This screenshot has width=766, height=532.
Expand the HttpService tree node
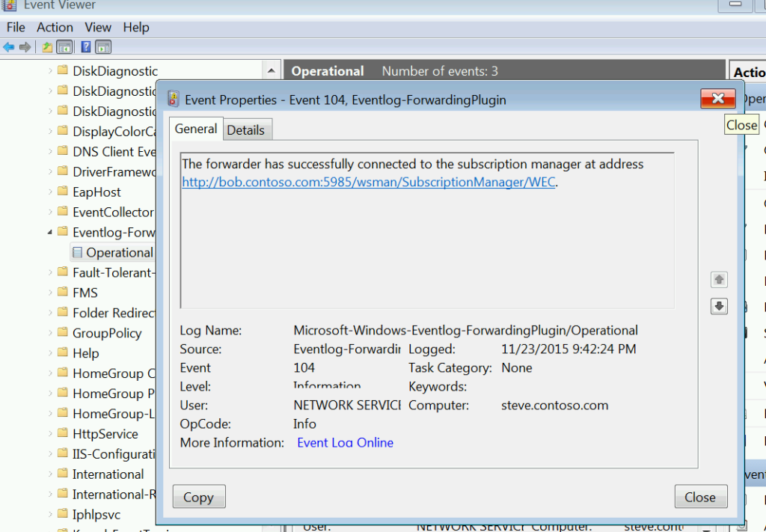click(50, 434)
